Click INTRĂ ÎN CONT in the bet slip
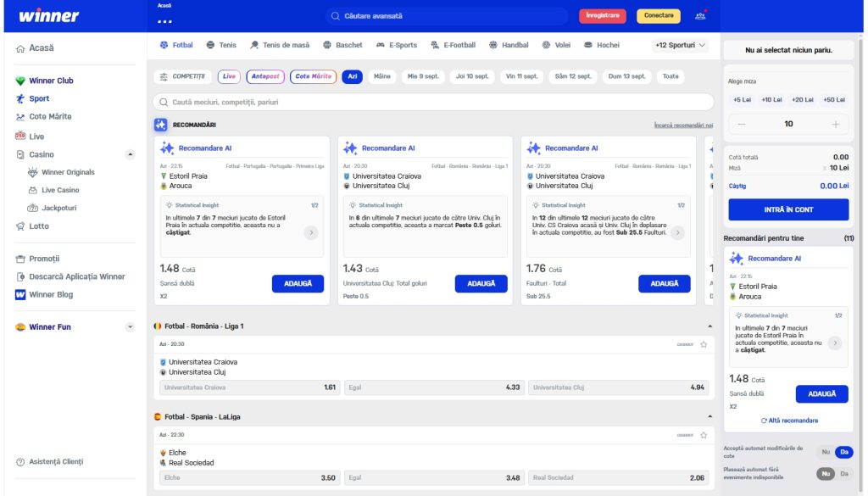 pos(788,209)
